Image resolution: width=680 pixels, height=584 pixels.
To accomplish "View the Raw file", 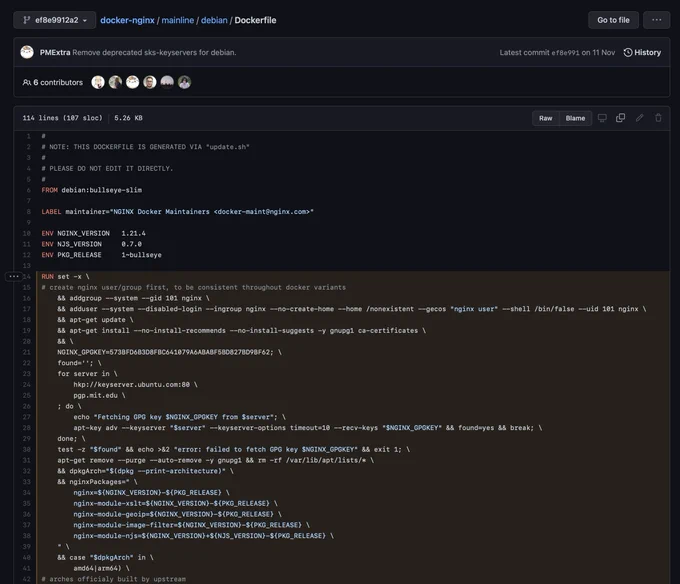I will (546, 118).
